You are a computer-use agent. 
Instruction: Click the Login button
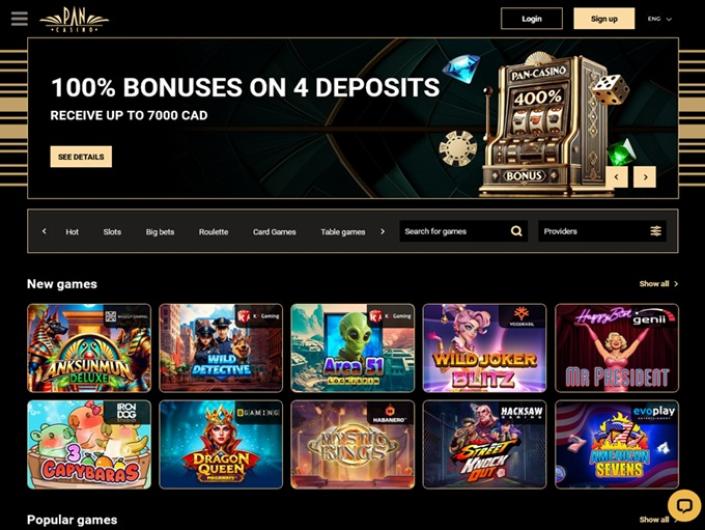click(531, 19)
